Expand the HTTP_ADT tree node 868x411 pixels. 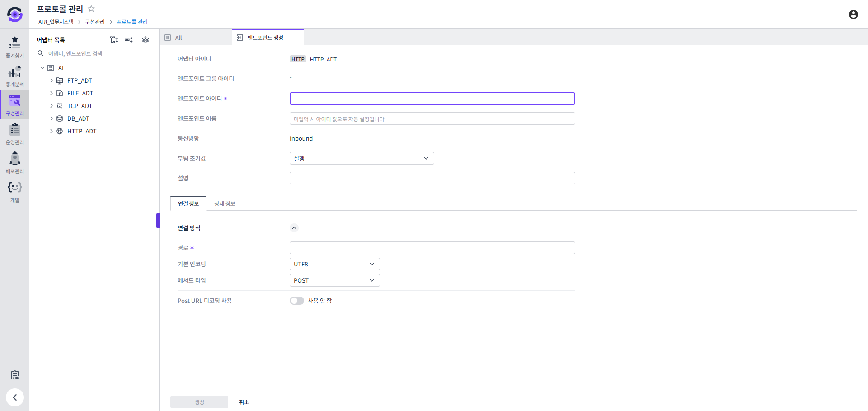(52, 131)
